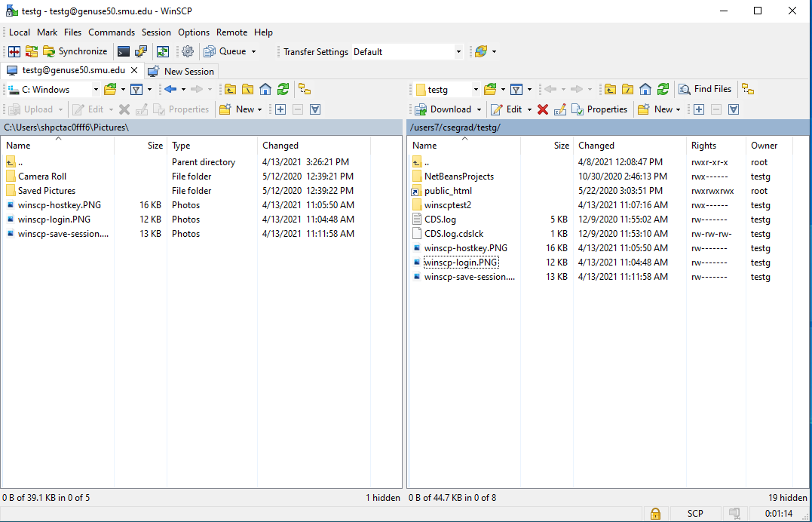812x522 pixels.
Task: Click local panel filter icon
Action: (136, 90)
